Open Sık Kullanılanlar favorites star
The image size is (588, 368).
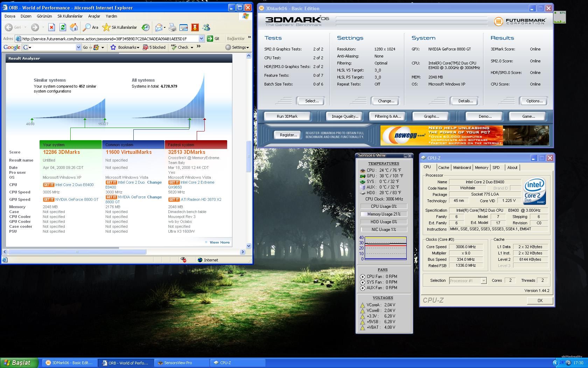(x=120, y=27)
